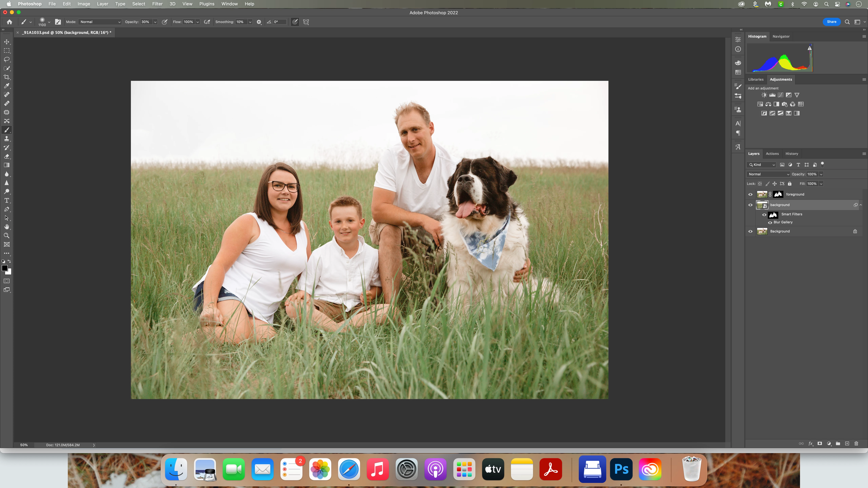Switch to the History tab
The width and height of the screenshot is (868, 488).
(x=792, y=154)
